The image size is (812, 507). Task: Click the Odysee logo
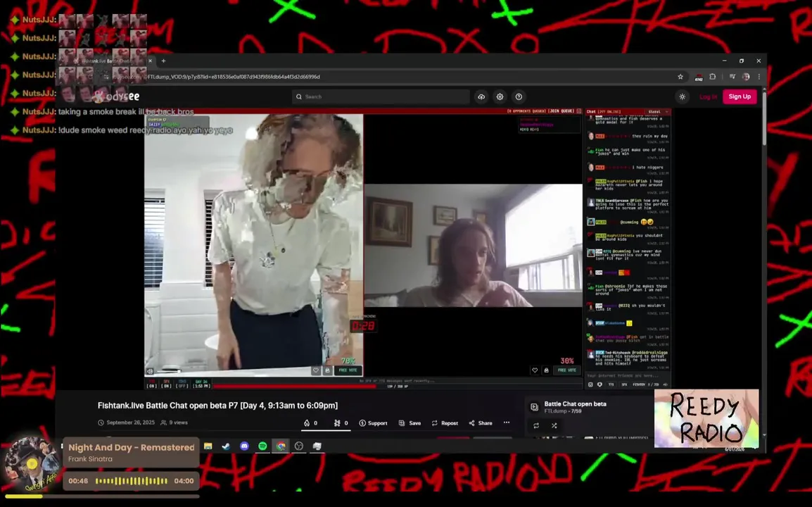117,96
